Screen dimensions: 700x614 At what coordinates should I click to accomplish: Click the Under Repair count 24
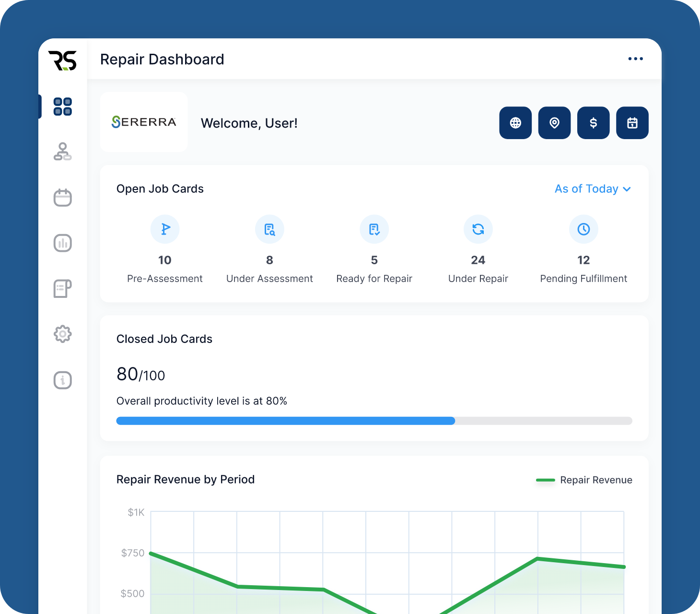pos(478,260)
